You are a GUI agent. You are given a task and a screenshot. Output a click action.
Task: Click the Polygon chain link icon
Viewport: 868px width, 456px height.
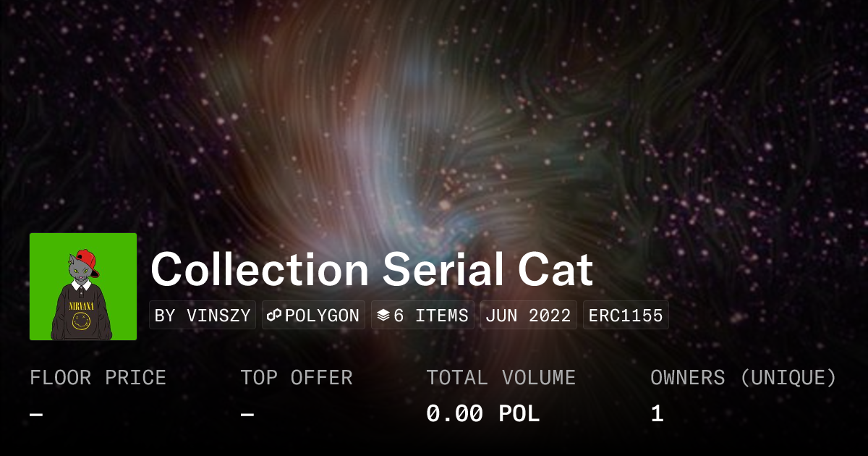(x=274, y=316)
